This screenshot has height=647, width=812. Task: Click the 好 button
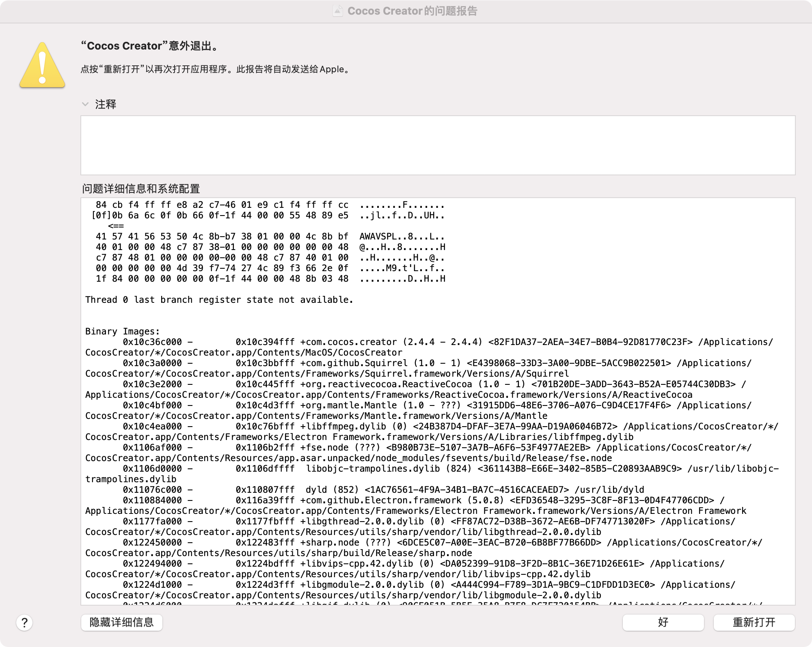click(x=663, y=622)
